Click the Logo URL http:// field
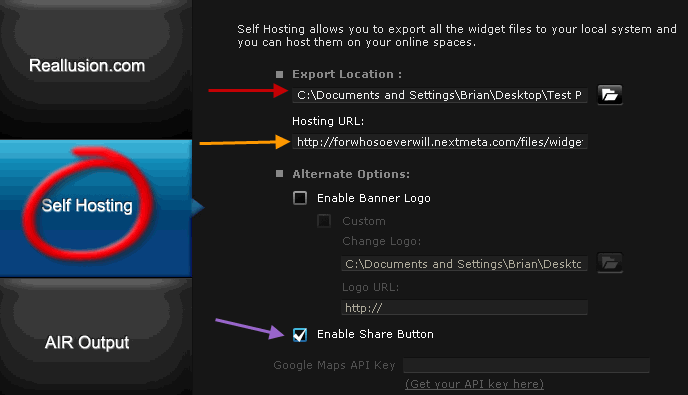Screen dimensions: 688x395 point(464,308)
